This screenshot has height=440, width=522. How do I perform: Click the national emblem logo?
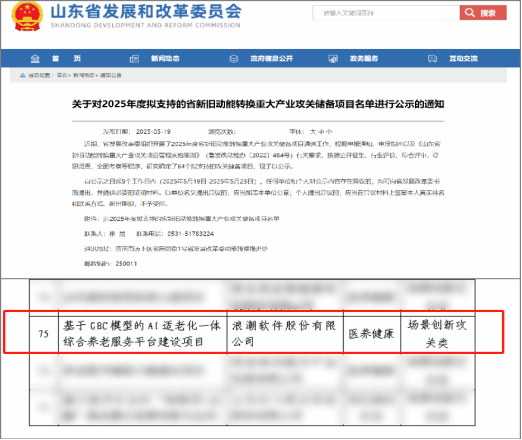coord(27,16)
